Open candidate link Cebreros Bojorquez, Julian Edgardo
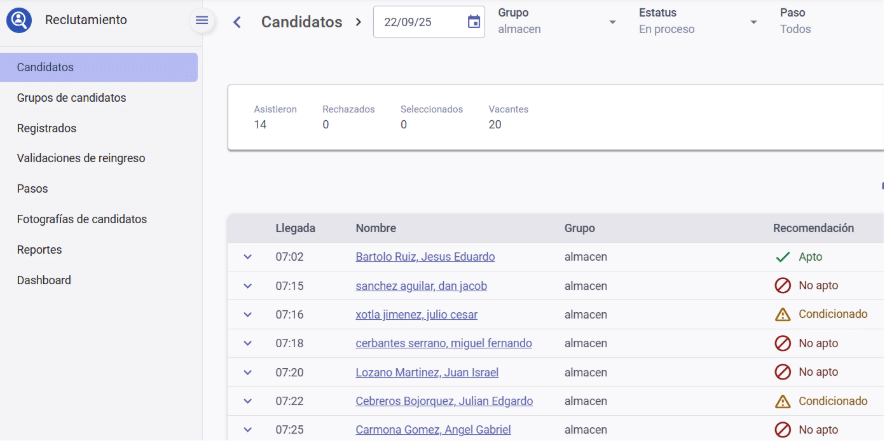This screenshot has width=885, height=441. coord(444,401)
